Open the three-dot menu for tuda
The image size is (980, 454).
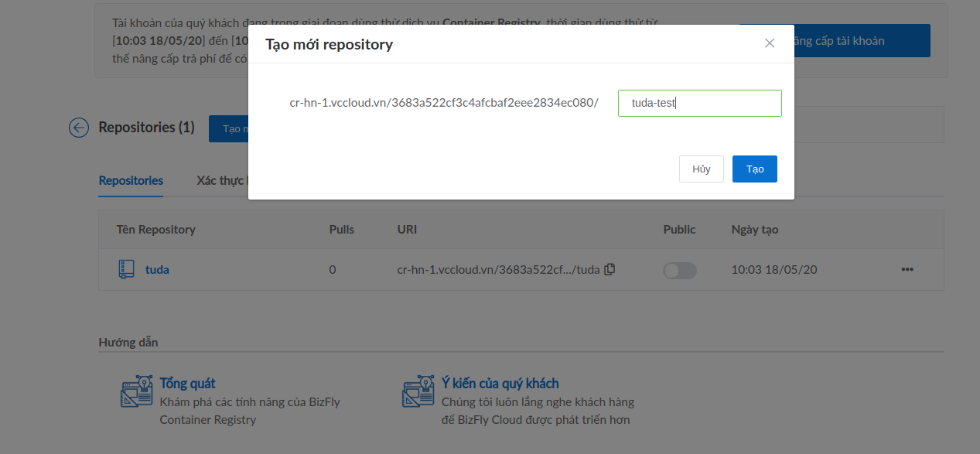coord(907,270)
